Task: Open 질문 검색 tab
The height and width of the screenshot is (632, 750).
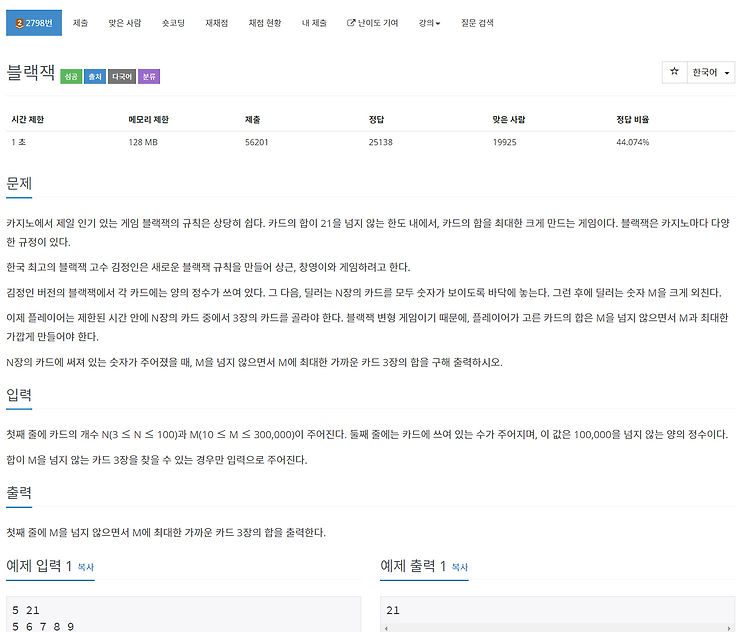Action: coord(477,23)
